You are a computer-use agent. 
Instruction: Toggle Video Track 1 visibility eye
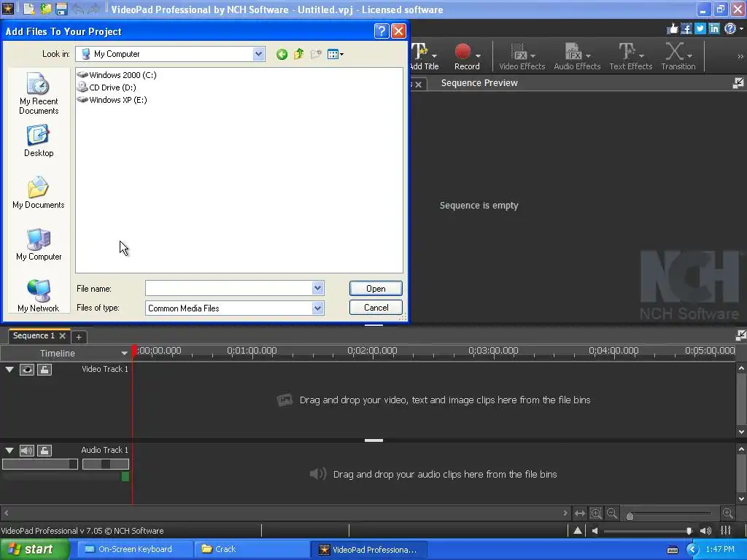click(27, 370)
